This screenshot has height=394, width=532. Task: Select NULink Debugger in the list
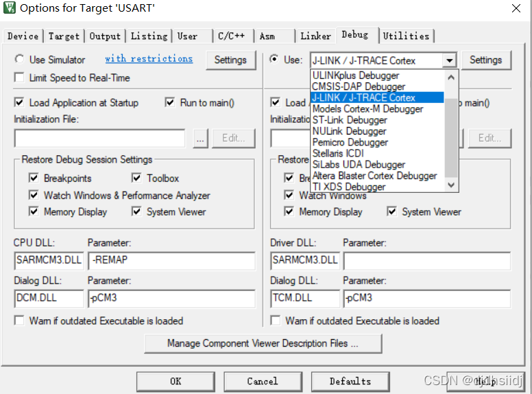pos(377,131)
